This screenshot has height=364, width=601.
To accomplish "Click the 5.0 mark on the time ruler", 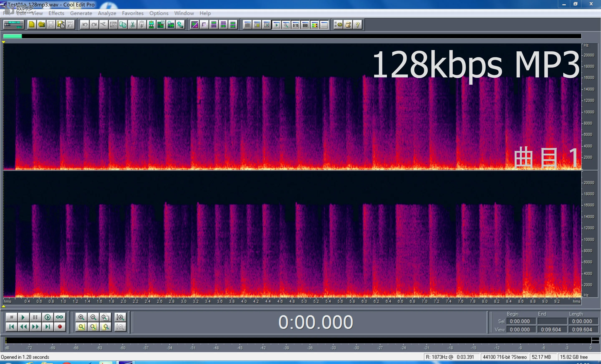I will (304, 301).
